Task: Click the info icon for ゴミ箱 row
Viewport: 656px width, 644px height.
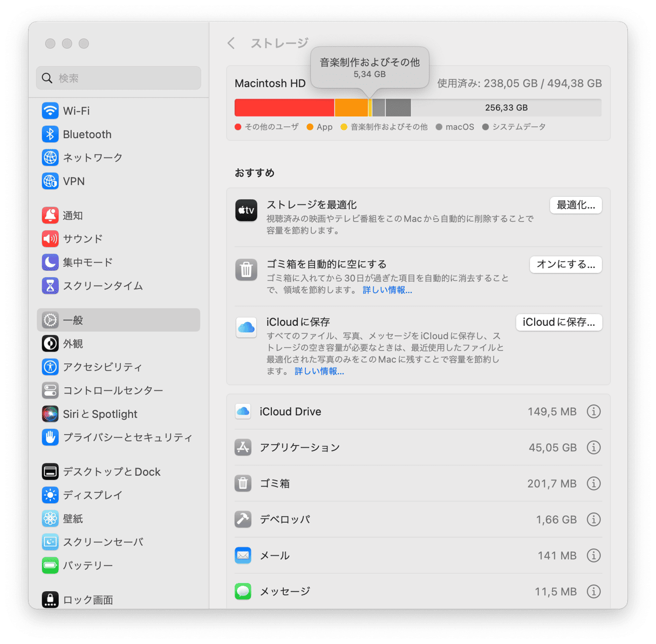Action: [x=593, y=484]
